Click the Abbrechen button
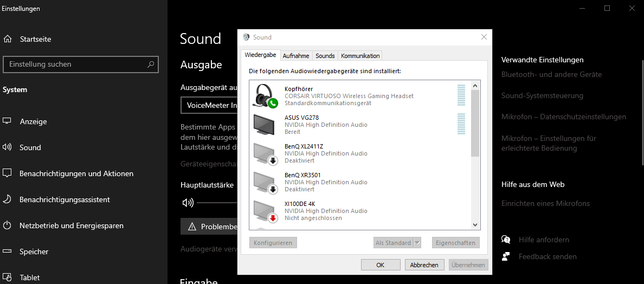Viewport: 644px width, 284px height. click(424, 265)
